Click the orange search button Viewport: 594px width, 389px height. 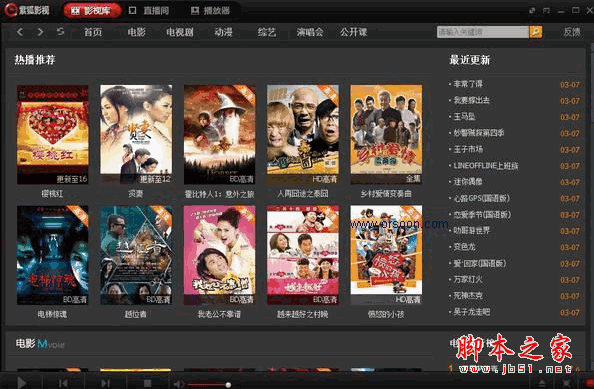point(536,32)
